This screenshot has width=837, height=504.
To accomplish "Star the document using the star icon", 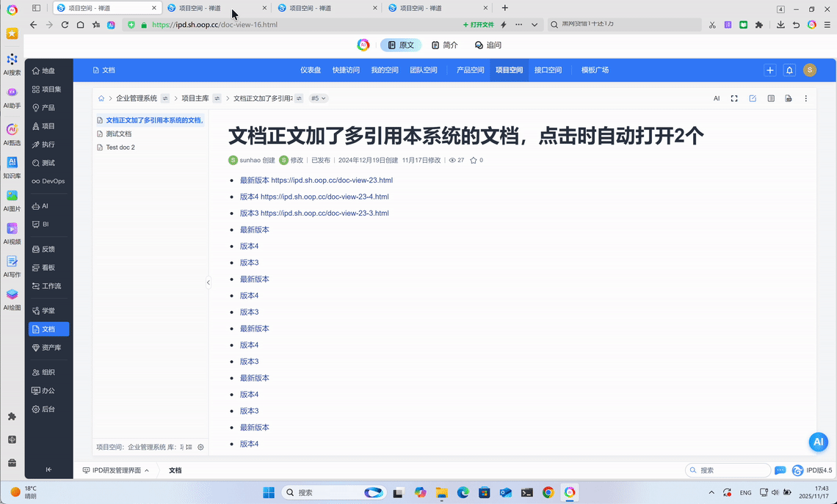I will coord(472,160).
